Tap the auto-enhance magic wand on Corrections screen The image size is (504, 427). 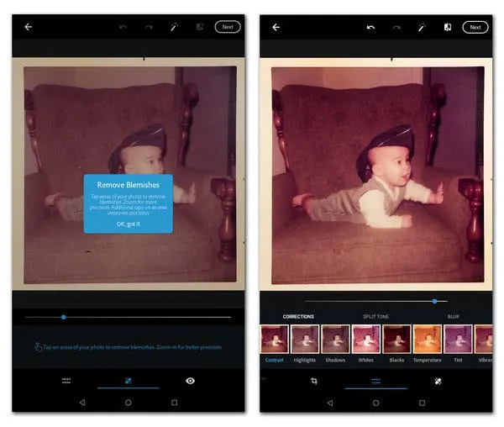(x=422, y=27)
